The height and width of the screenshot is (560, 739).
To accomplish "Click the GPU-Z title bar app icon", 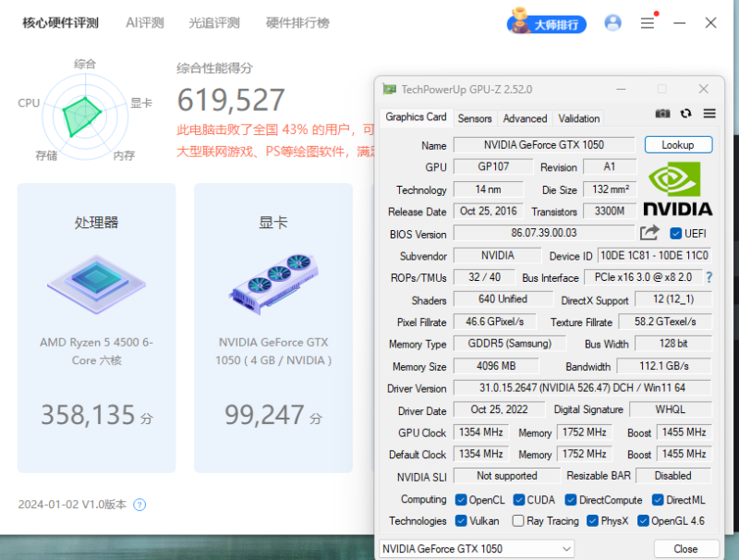I will click(x=389, y=89).
